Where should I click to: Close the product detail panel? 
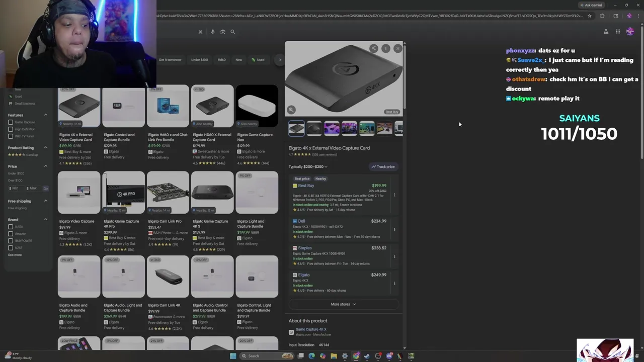(397, 48)
